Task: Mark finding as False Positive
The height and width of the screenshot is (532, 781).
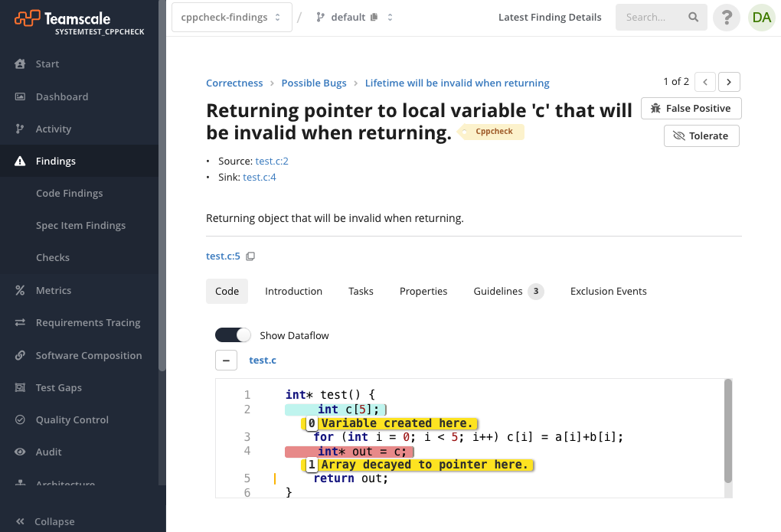Action: [x=691, y=108]
